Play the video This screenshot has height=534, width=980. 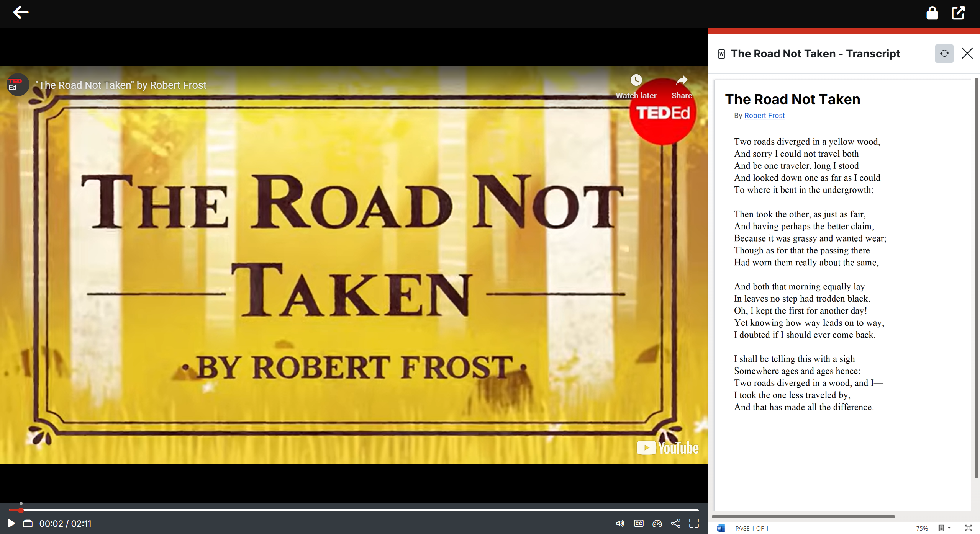[x=11, y=523]
